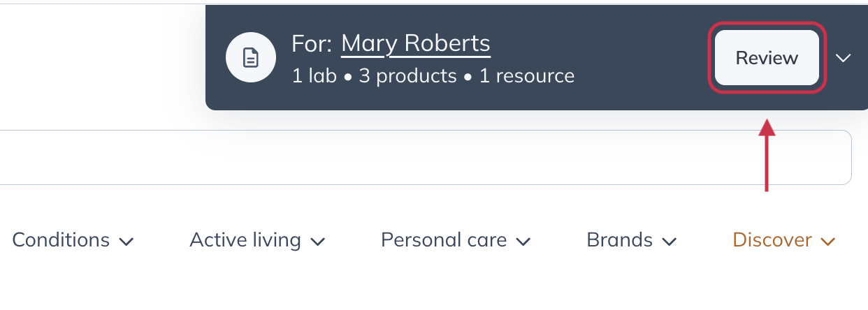Image resolution: width=868 pixels, height=310 pixels.
Task: Click the document icon in the plan banner
Action: 251,58
